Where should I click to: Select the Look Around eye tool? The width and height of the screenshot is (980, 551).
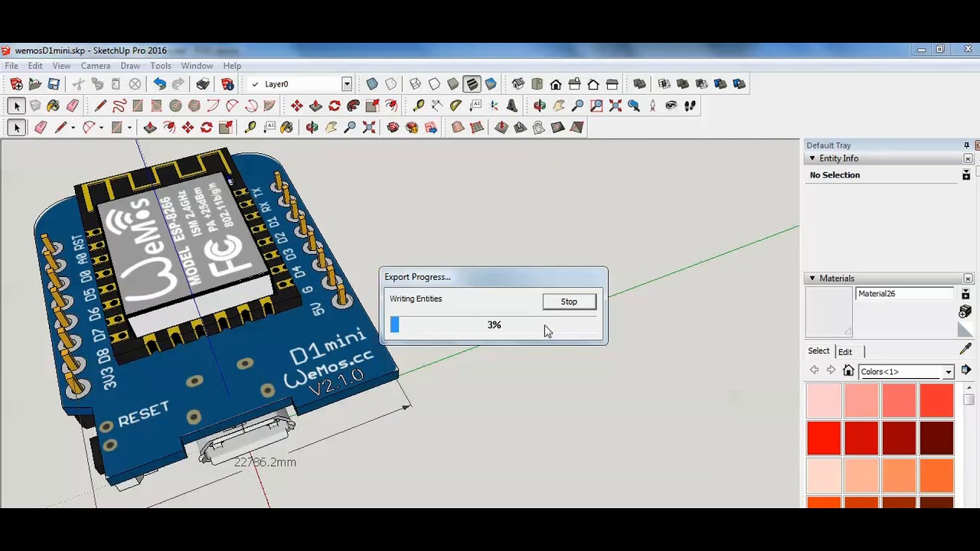pos(671,106)
